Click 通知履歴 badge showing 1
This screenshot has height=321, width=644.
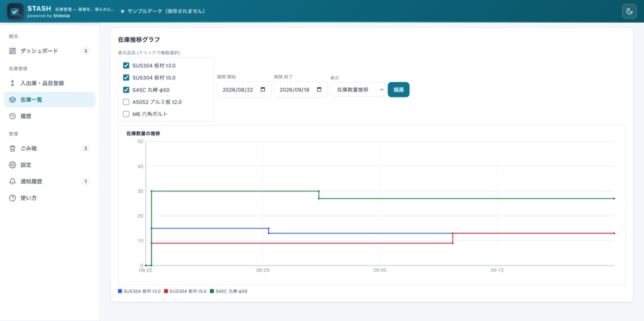[86, 181]
